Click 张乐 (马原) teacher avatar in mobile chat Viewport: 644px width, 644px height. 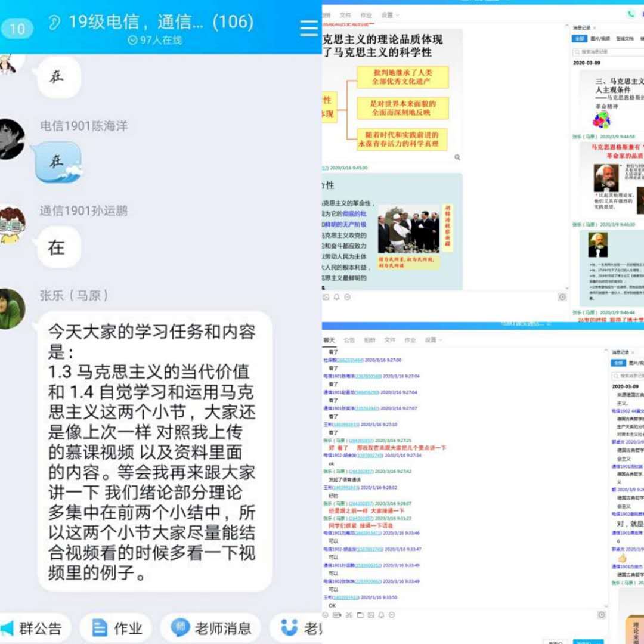click(x=11, y=309)
